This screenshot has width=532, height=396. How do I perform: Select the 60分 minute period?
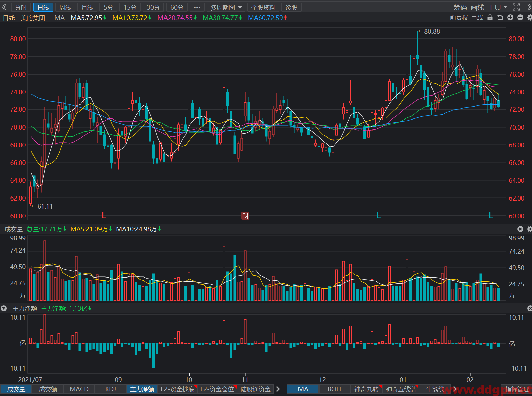(x=177, y=7)
